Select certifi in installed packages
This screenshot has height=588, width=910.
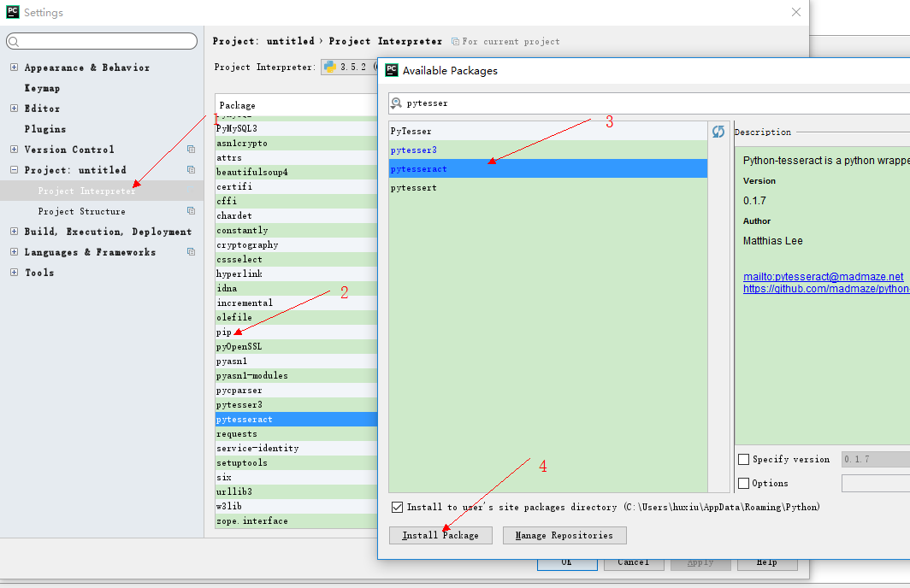coord(296,186)
